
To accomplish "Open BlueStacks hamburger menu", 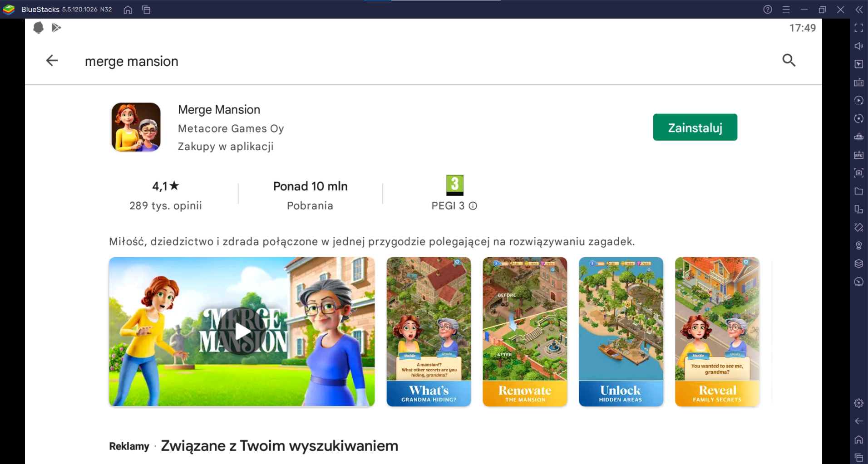I will (786, 10).
